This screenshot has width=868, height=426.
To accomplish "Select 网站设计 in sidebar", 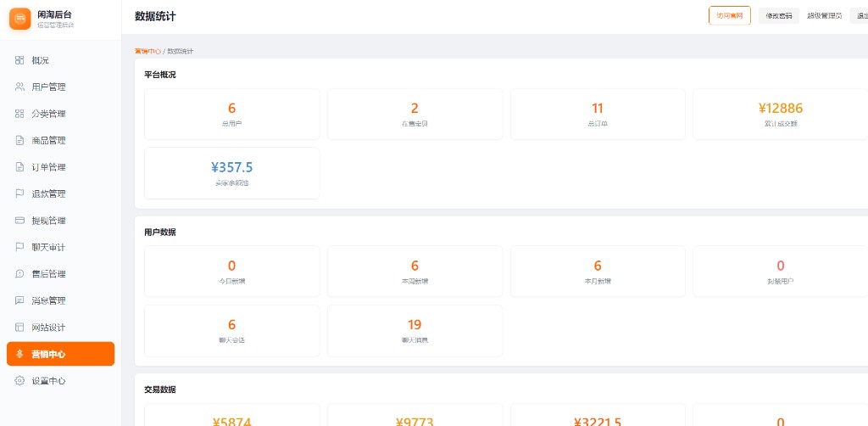I will click(x=60, y=328).
